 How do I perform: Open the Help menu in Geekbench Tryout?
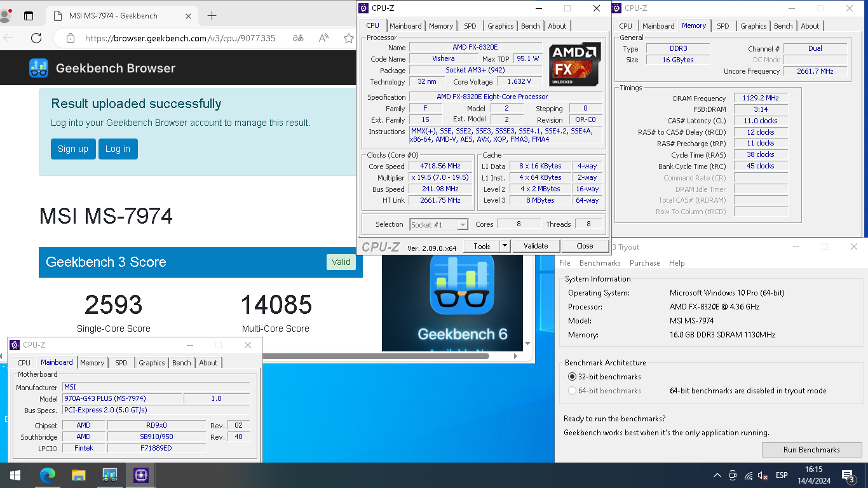[x=677, y=263]
